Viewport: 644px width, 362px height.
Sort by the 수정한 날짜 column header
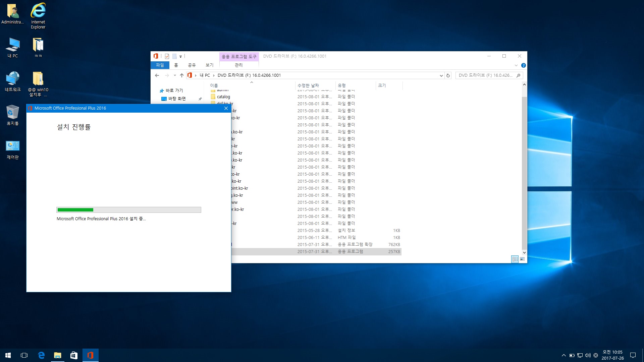pyautogui.click(x=315, y=85)
